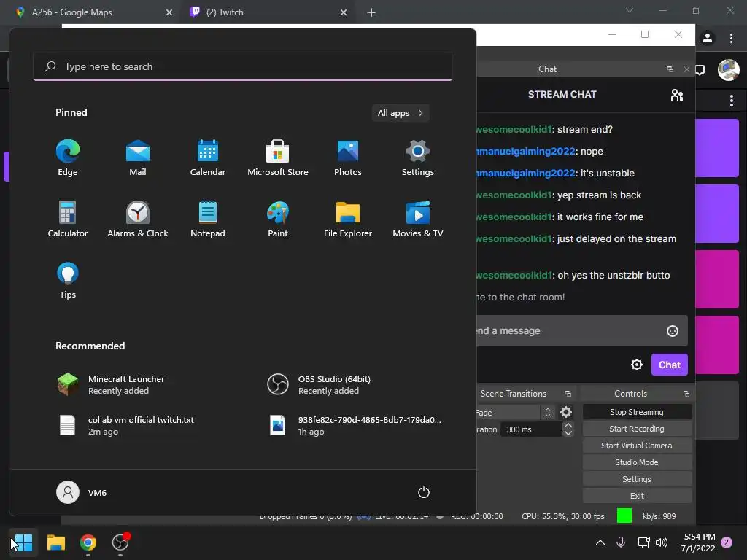
Task: Launch Movies & TV
Action: pyautogui.click(x=418, y=219)
